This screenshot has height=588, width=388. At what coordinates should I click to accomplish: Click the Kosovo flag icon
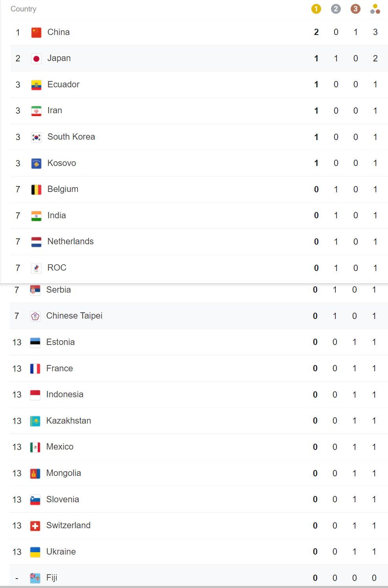click(36, 163)
